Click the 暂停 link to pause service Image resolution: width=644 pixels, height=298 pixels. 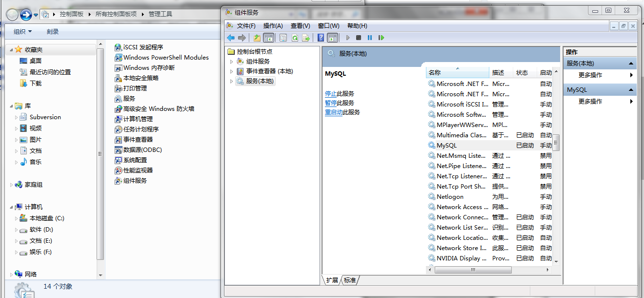pos(331,103)
